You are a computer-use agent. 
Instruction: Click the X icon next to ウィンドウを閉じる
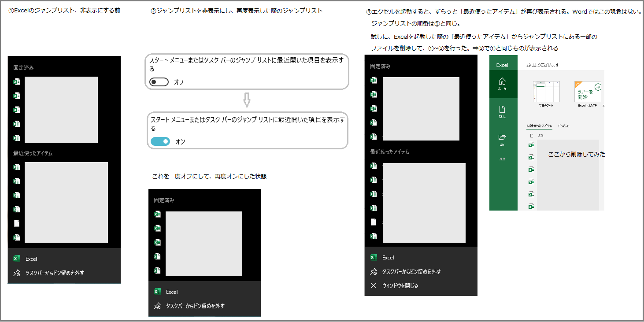(x=374, y=285)
